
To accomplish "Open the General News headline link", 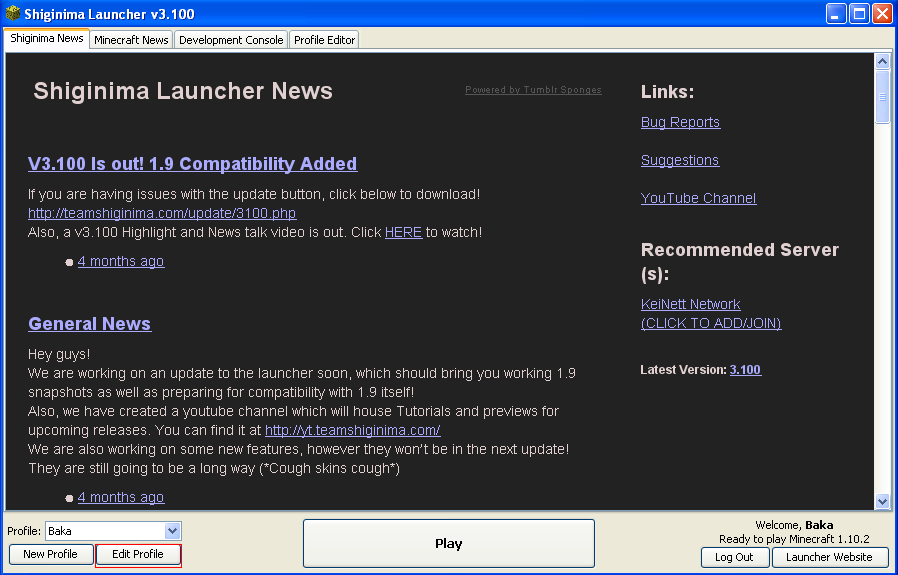I will tap(89, 324).
